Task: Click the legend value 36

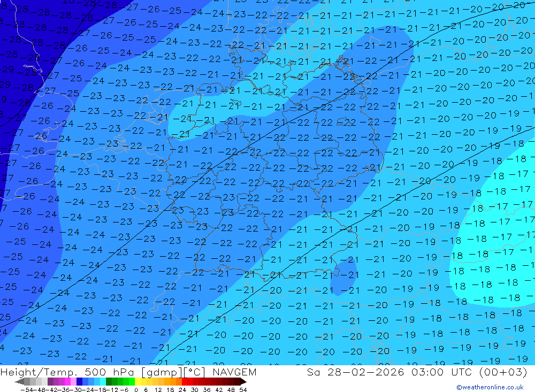Action: [207, 390]
